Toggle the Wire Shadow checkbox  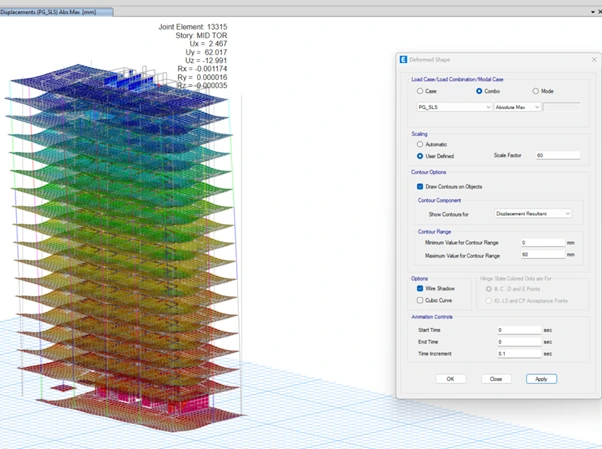420,288
